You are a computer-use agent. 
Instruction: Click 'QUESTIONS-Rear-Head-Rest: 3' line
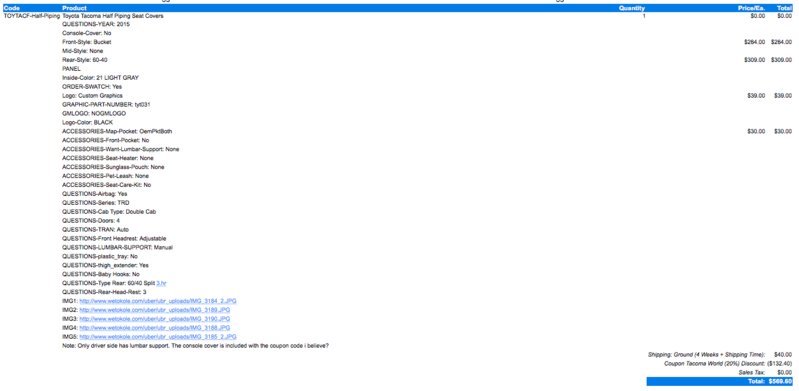104,292
